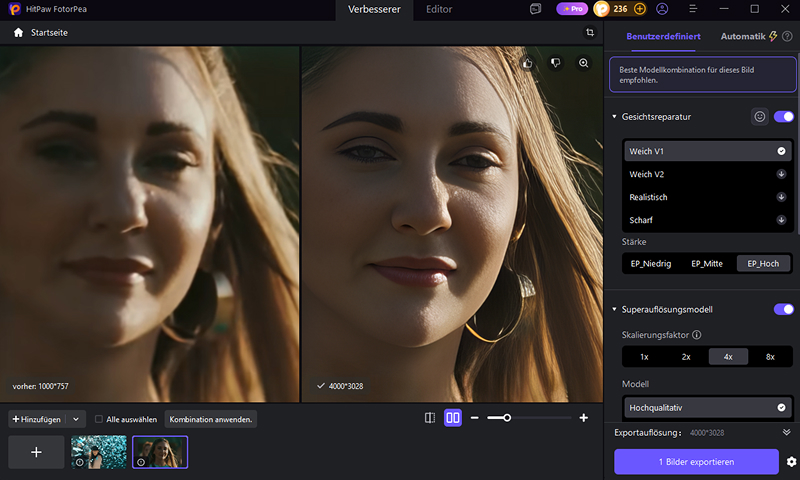Select the Weich V2 model row

point(708,174)
